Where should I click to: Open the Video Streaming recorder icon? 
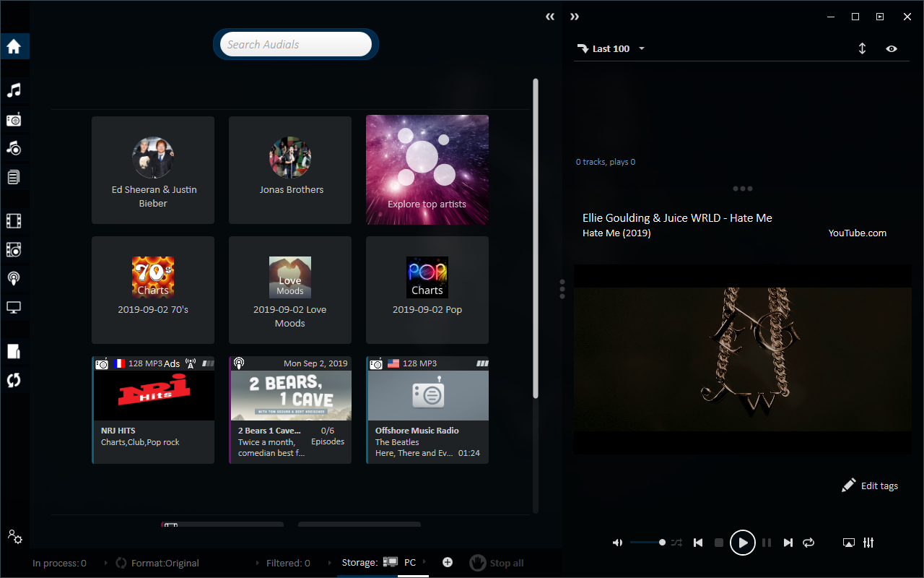click(x=14, y=250)
